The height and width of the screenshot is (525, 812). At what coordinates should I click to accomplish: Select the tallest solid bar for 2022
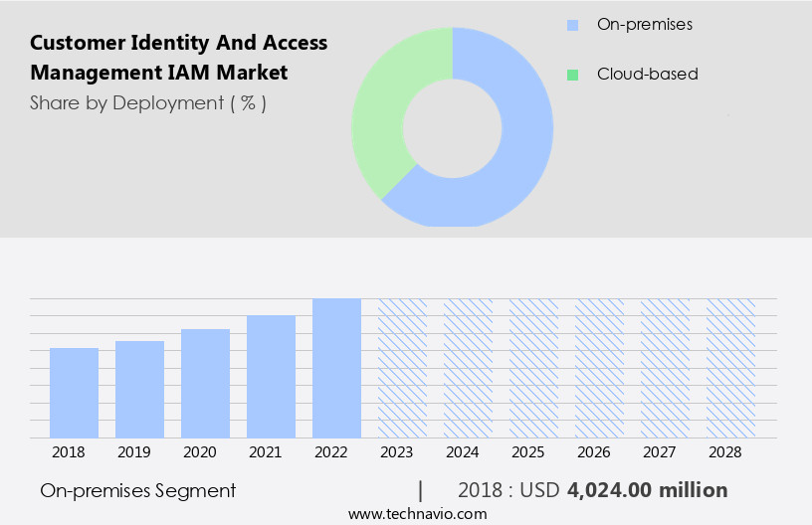pos(336,368)
